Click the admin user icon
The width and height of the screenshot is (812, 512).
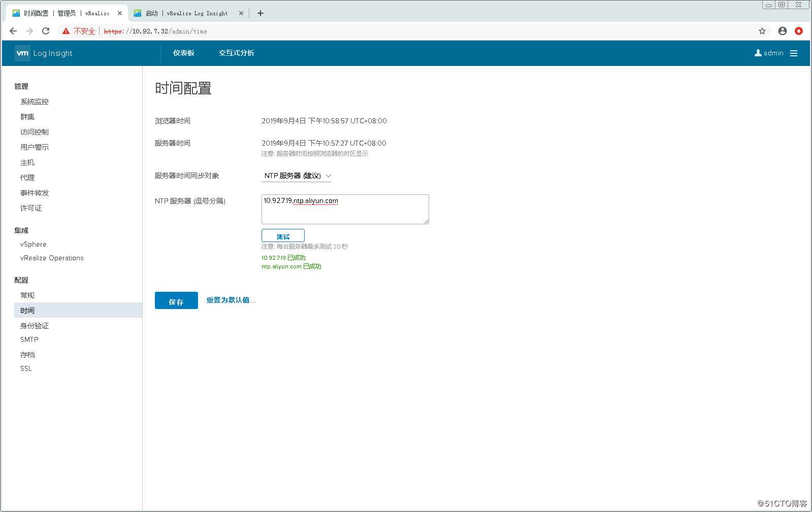click(758, 53)
